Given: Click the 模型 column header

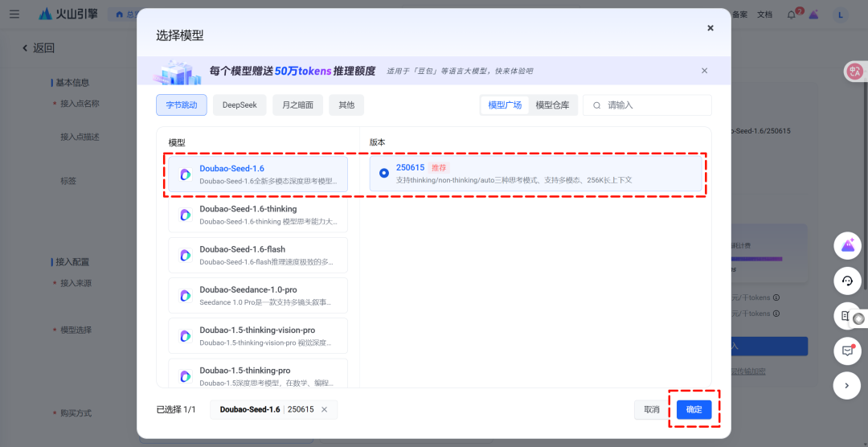Looking at the screenshot, I should click(x=177, y=142).
